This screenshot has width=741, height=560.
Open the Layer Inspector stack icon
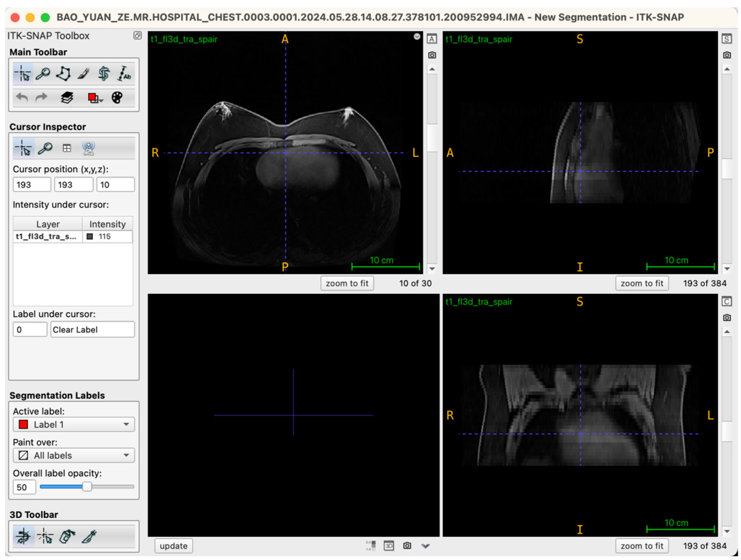[67, 98]
